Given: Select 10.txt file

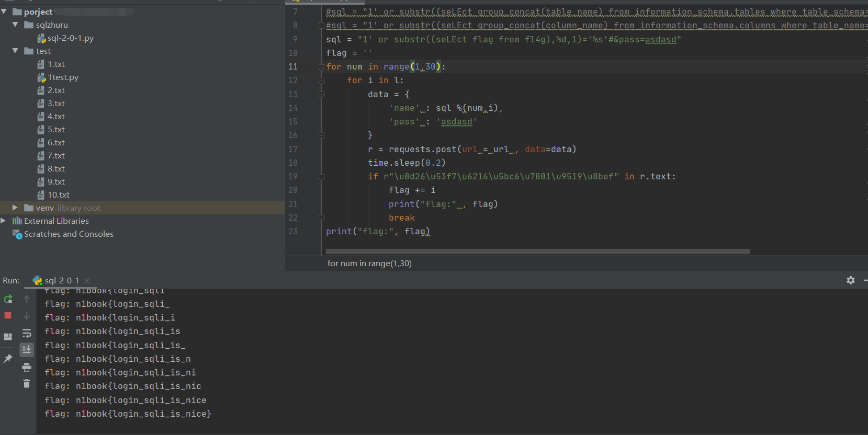Looking at the screenshot, I should [59, 194].
